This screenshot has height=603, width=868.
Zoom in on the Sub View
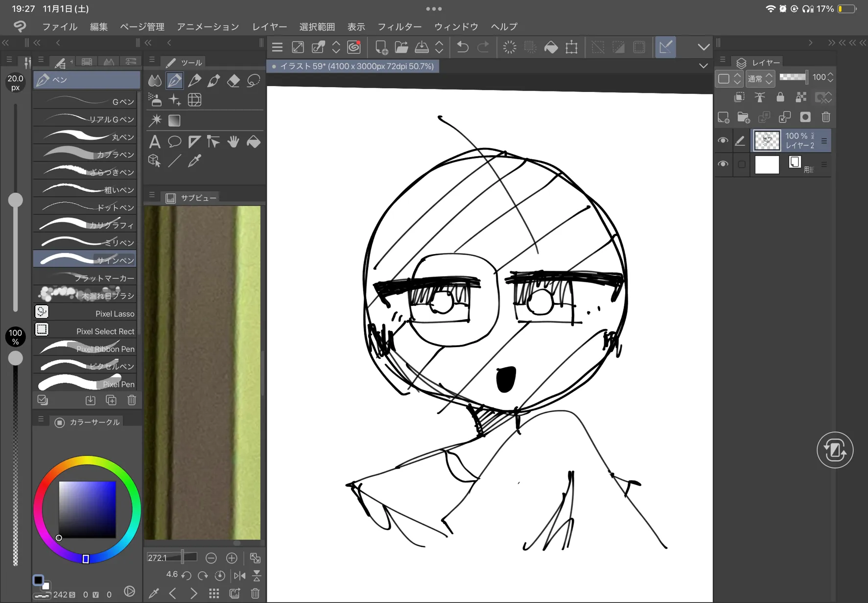click(x=232, y=558)
